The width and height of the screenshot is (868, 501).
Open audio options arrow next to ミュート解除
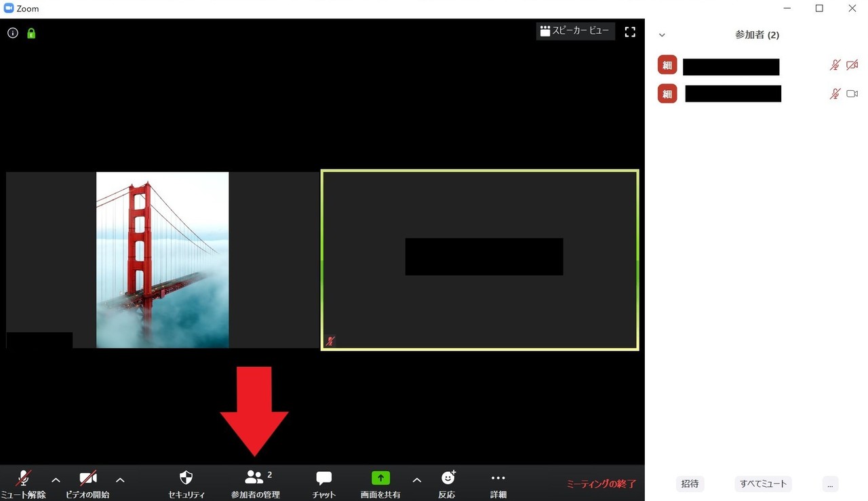(56, 480)
